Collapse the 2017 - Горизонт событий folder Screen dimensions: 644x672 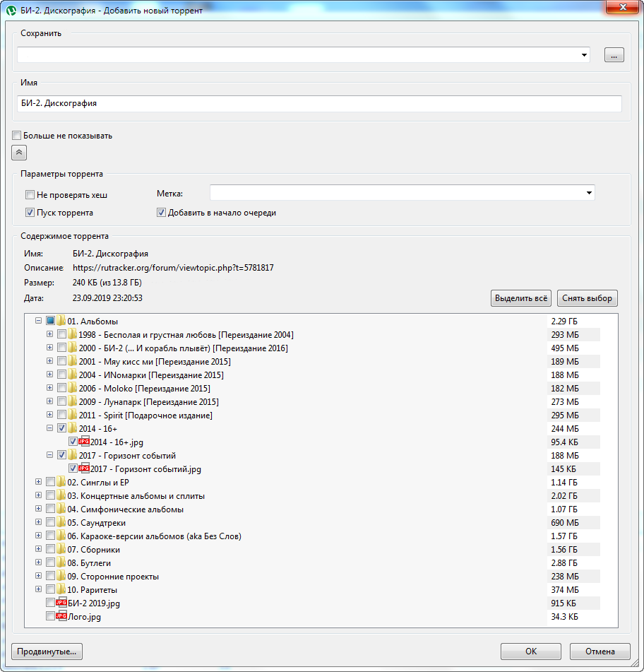pos(49,455)
